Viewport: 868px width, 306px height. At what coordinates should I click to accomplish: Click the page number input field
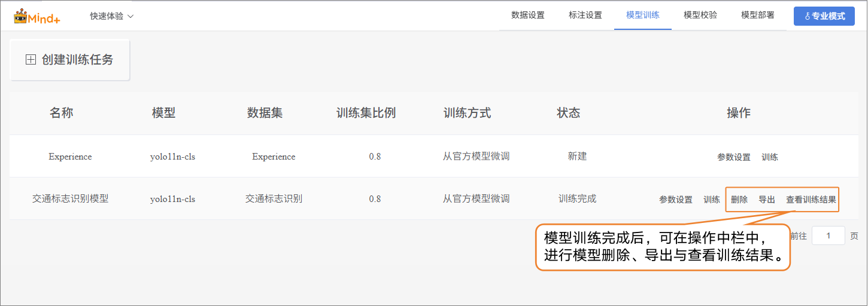click(x=828, y=235)
